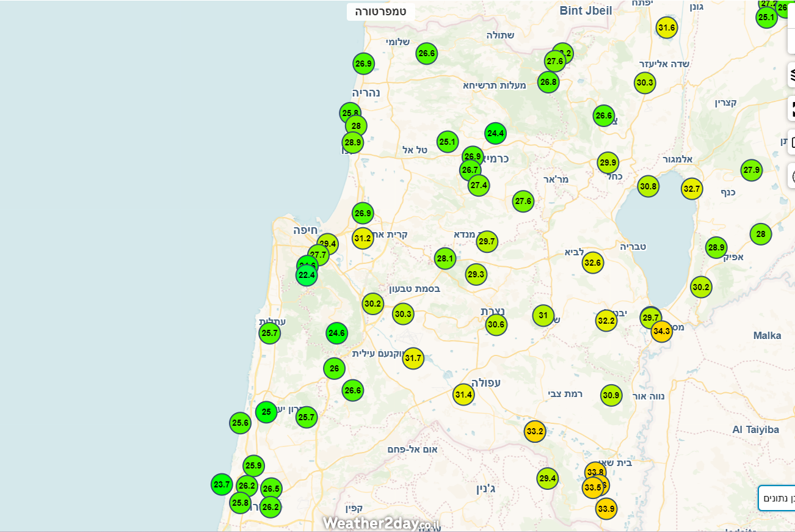The width and height of the screenshot is (795, 532).
Task: Open the 24.4 temperature marker
Action: (x=495, y=133)
